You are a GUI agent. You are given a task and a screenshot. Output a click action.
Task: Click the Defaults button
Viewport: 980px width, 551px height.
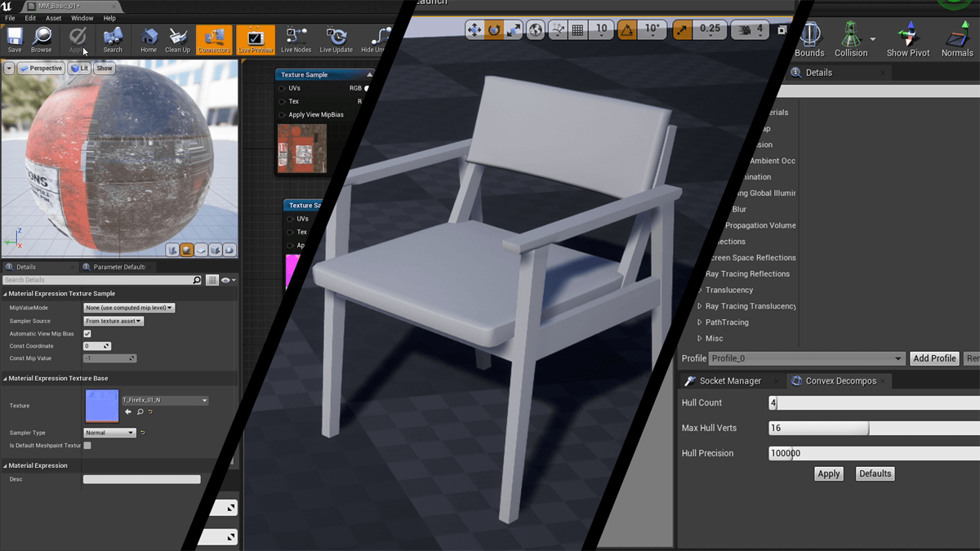874,473
